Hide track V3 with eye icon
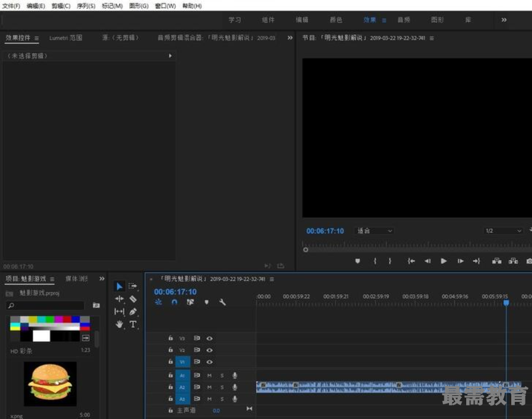 click(209, 339)
